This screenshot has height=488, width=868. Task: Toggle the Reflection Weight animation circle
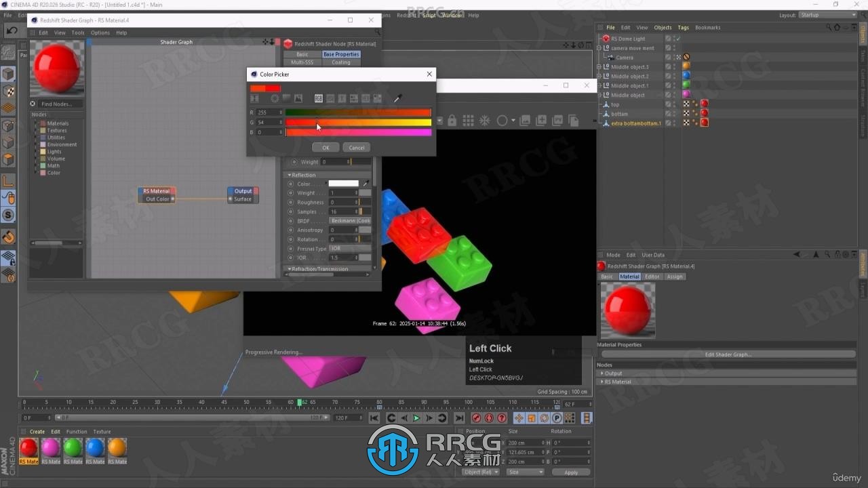point(292,193)
